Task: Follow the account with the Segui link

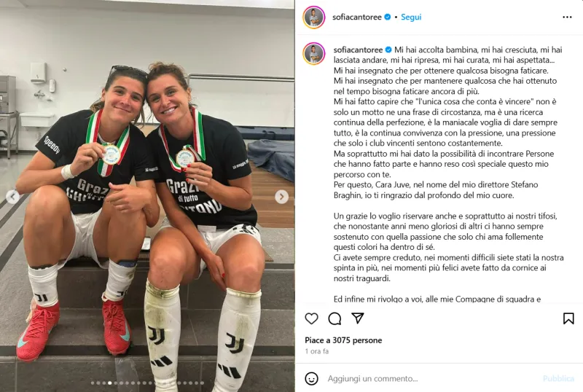Action: click(411, 17)
